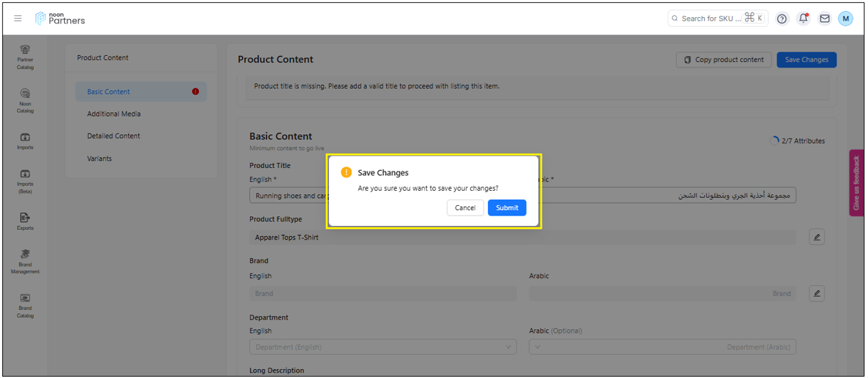Cancel the Save Changes dialog
This screenshot has width=868, height=378.
(x=465, y=208)
